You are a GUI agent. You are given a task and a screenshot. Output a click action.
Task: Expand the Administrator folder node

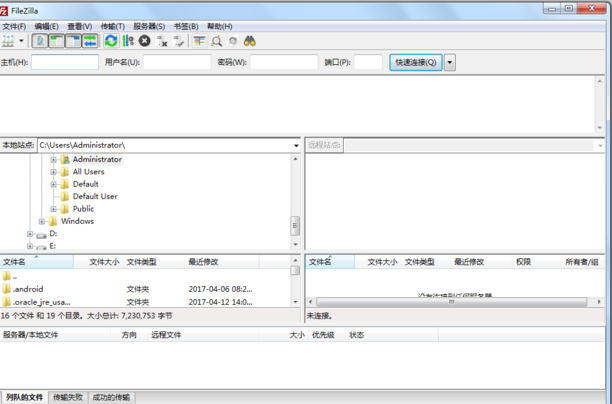point(53,160)
